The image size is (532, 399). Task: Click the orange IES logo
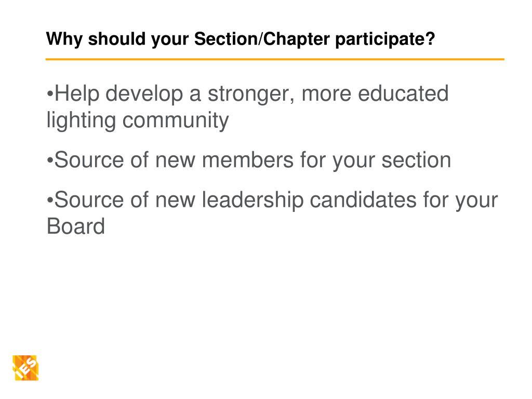(x=25, y=368)
